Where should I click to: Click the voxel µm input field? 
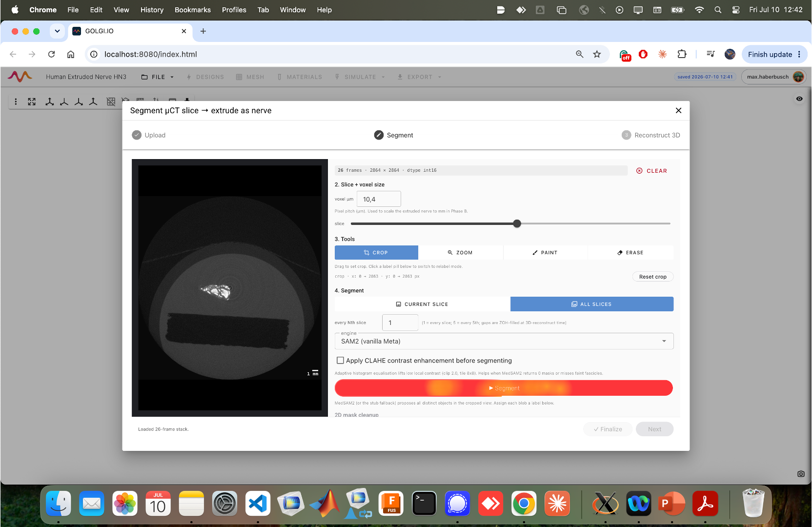pyautogui.click(x=379, y=199)
